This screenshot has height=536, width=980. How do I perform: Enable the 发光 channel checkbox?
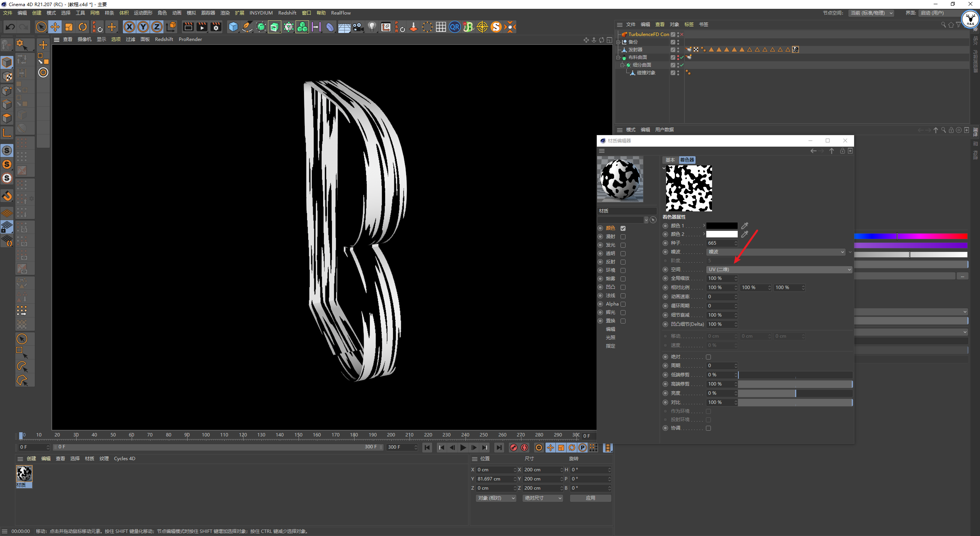click(x=623, y=245)
